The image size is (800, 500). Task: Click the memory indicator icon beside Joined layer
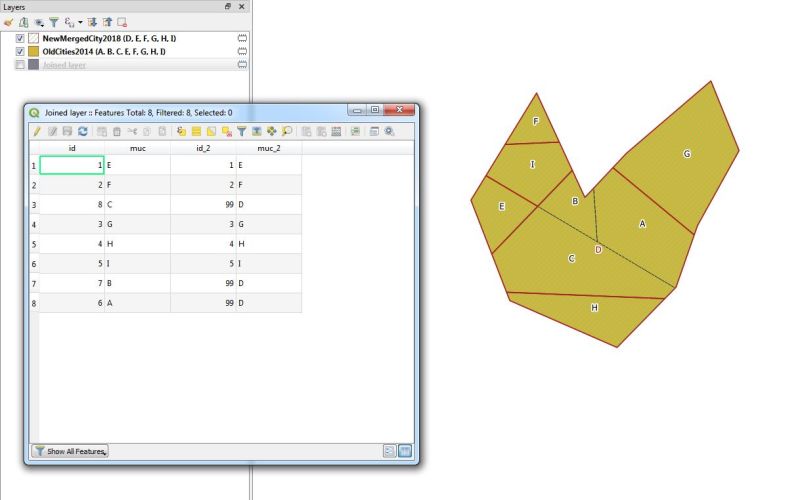242,65
